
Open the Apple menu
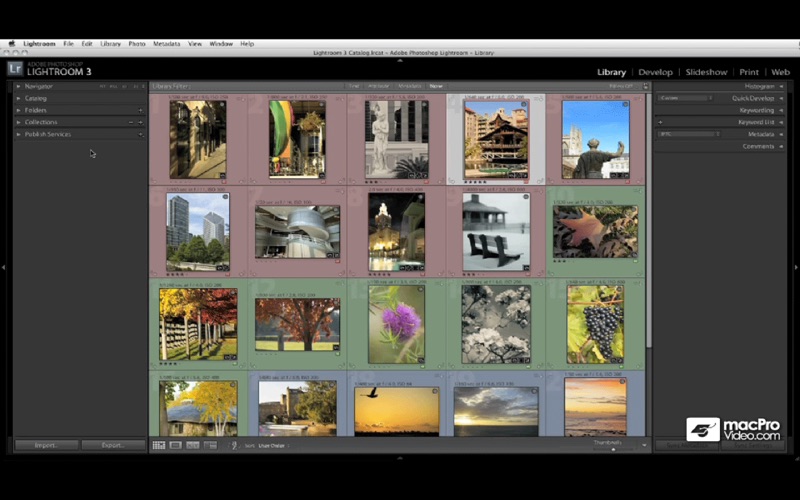[11, 44]
